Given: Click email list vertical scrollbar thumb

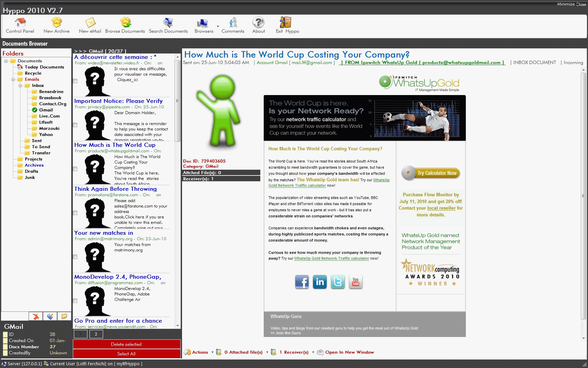Looking at the screenshot, I should pyautogui.click(x=177, y=101).
